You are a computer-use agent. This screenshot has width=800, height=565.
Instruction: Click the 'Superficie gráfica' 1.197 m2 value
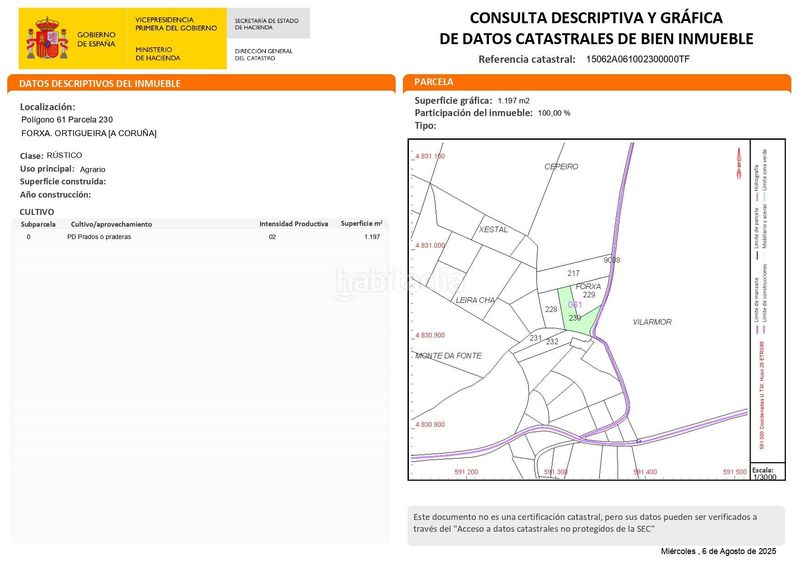tap(514, 101)
